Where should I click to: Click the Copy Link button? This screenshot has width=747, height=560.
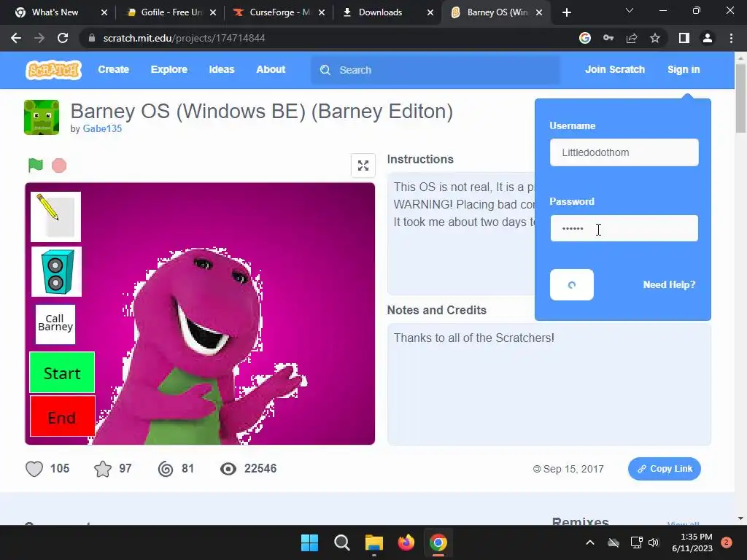(x=664, y=469)
